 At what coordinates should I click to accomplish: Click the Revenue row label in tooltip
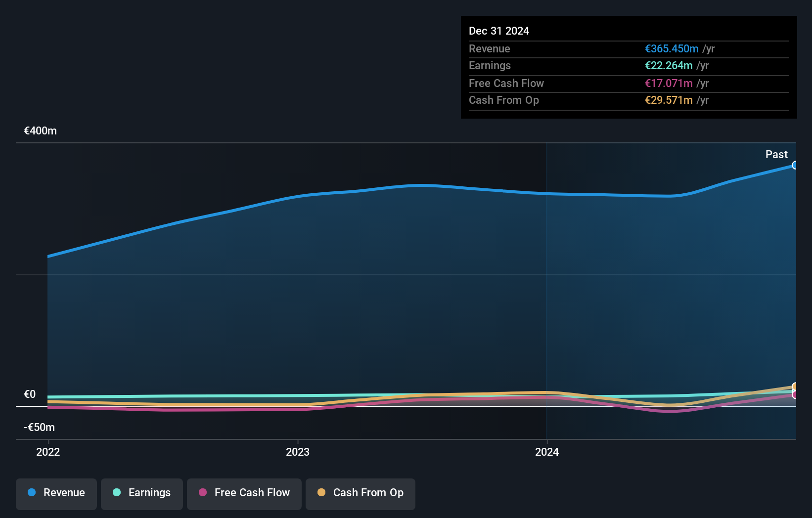point(490,48)
